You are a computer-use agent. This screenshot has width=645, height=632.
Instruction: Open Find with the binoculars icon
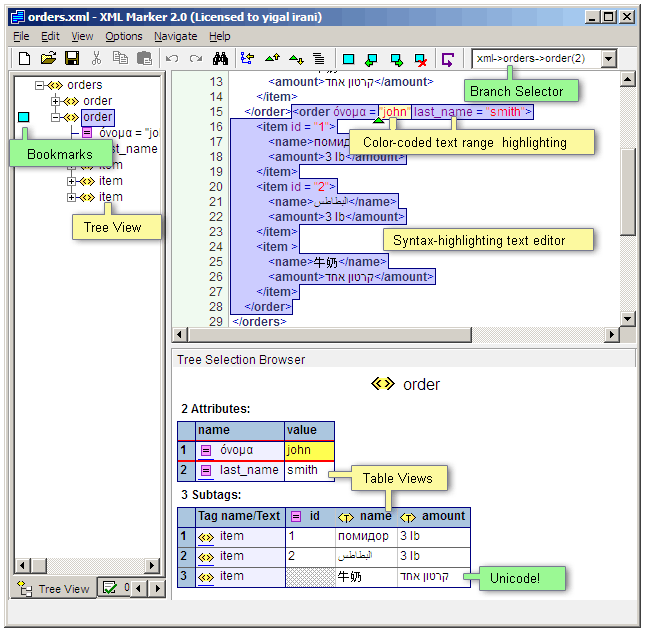[221, 59]
